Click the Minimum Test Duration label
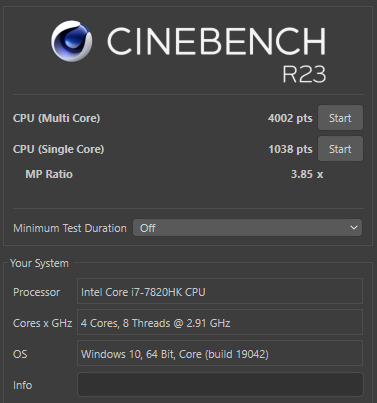This screenshot has height=403, width=377. point(70,228)
